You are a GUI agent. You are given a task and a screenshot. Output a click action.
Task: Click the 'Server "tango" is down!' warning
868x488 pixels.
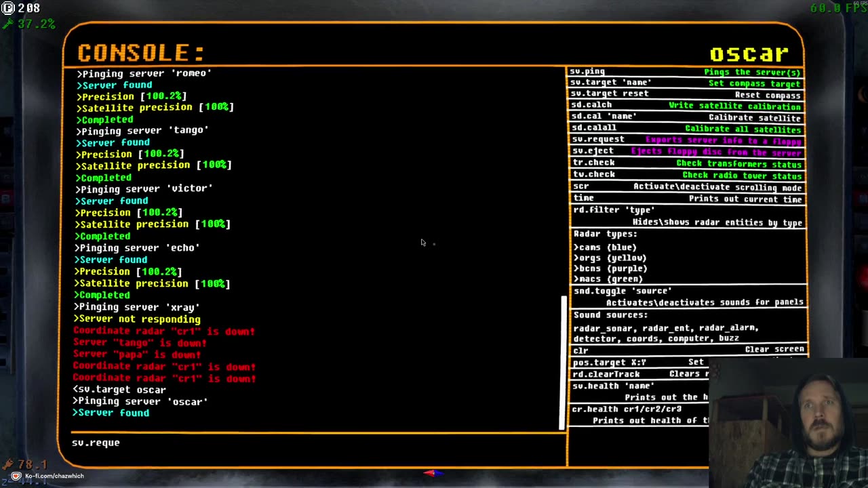click(140, 343)
